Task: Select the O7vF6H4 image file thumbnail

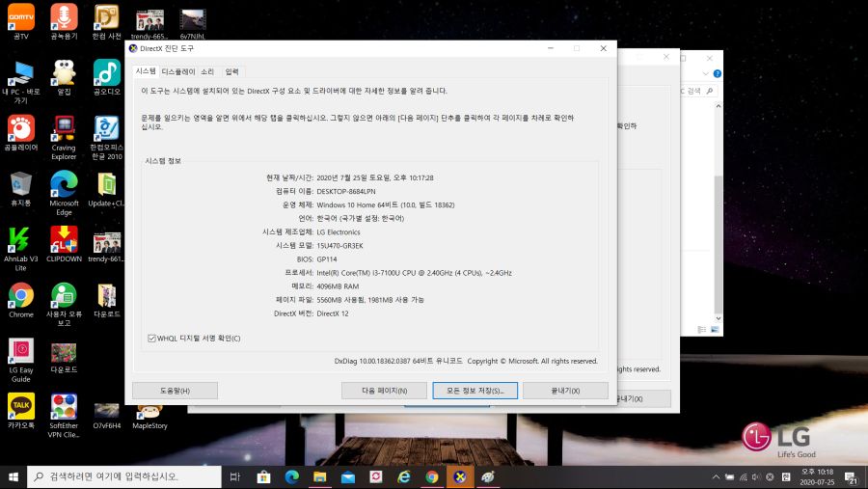Action: click(x=107, y=416)
